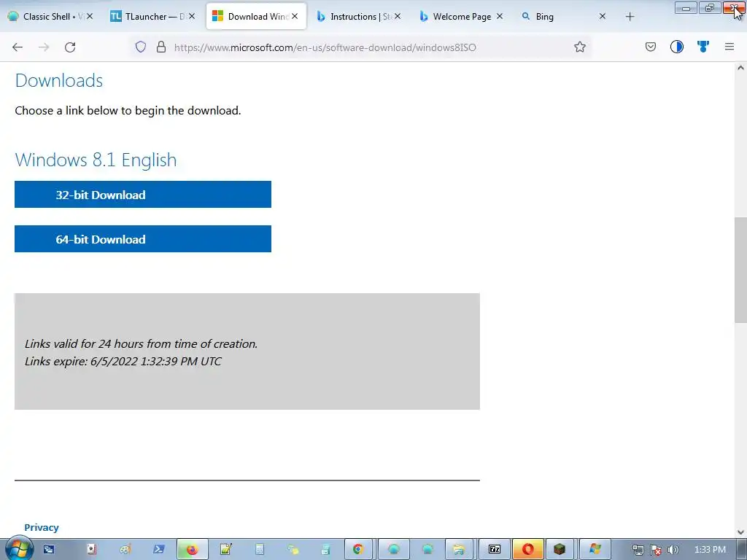This screenshot has width=747, height=560.
Task: Close the Download Windows tab
Action: (x=295, y=16)
